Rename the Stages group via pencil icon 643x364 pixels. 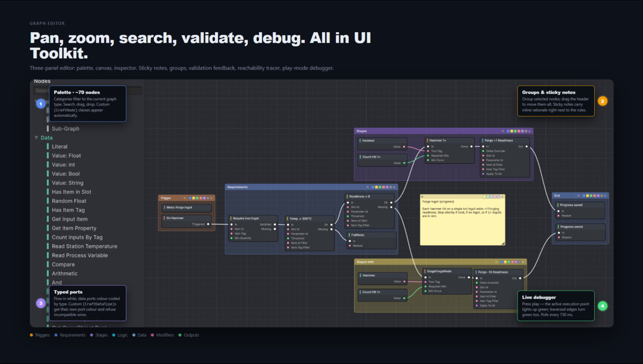(x=503, y=131)
